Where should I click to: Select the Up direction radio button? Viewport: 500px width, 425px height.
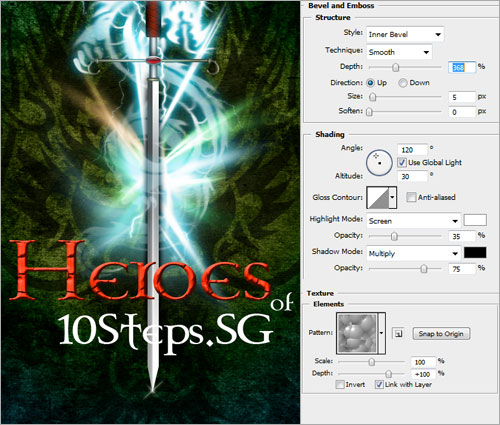(x=370, y=83)
